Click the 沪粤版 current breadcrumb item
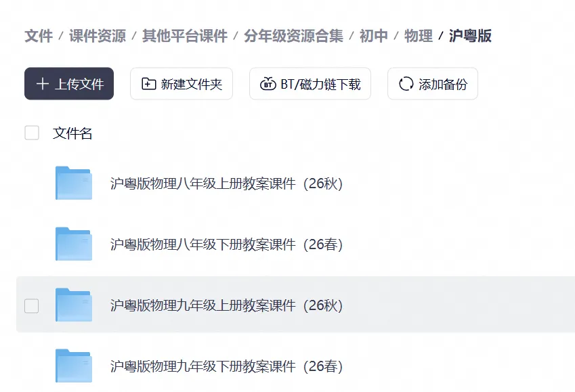The height and width of the screenshot is (392, 575). pos(470,36)
